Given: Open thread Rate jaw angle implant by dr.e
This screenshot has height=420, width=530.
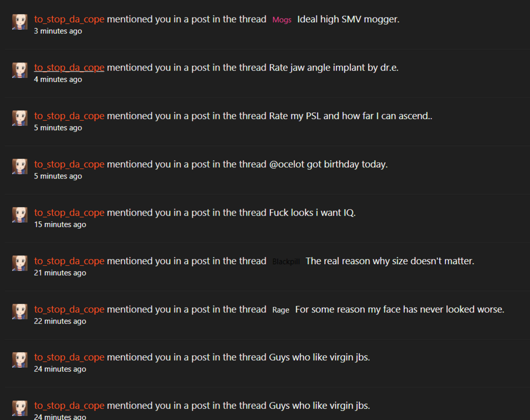Looking at the screenshot, I should [333, 68].
